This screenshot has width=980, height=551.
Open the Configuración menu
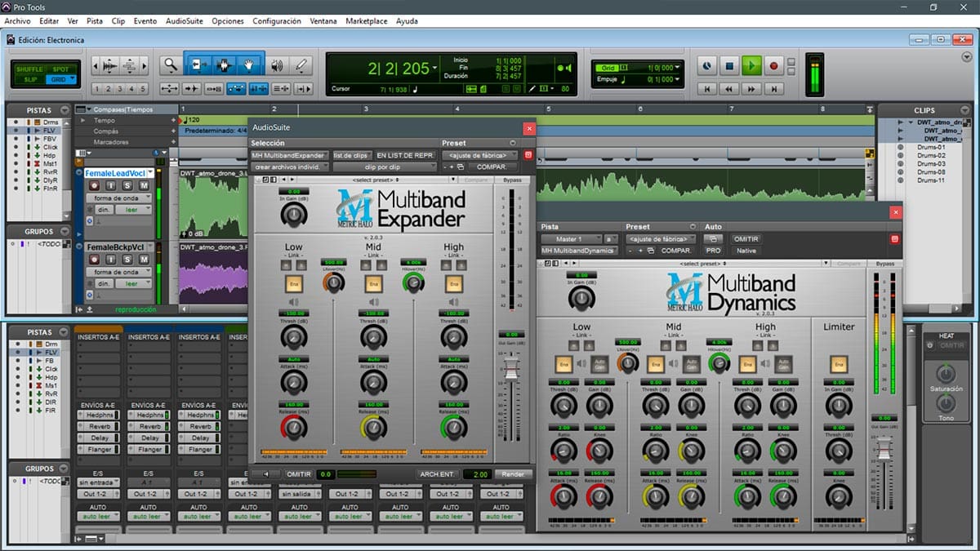click(x=277, y=20)
